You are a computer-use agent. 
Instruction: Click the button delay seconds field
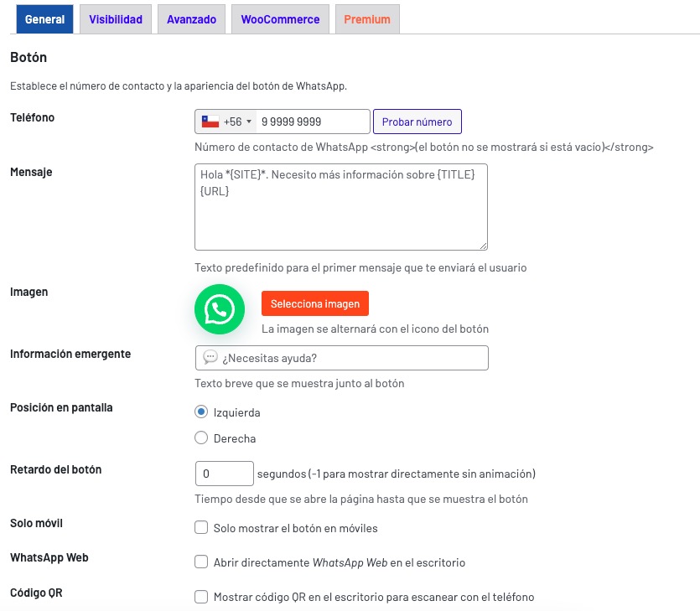click(224, 474)
